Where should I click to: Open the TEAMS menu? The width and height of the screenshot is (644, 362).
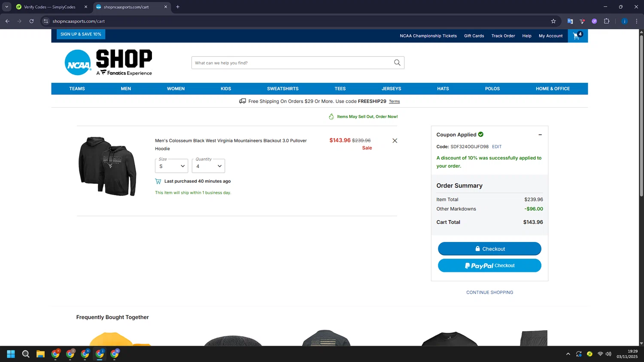(77, 89)
